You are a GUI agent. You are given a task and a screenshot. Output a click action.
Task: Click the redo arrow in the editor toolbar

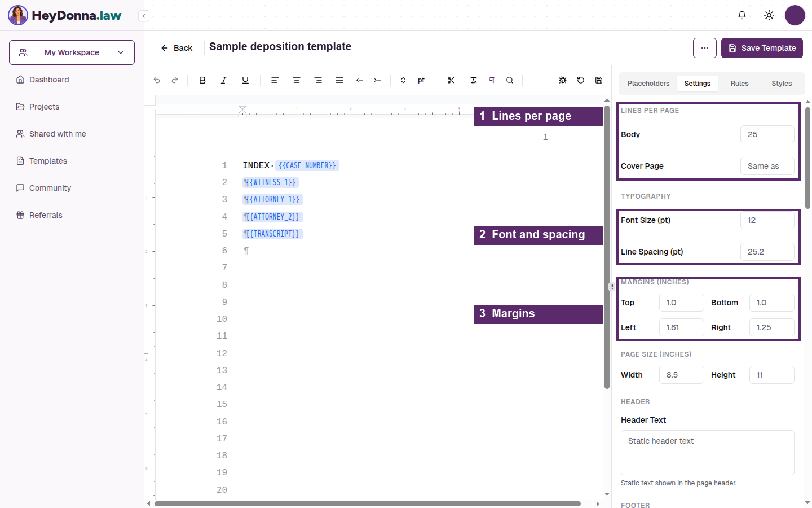point(175,80)
